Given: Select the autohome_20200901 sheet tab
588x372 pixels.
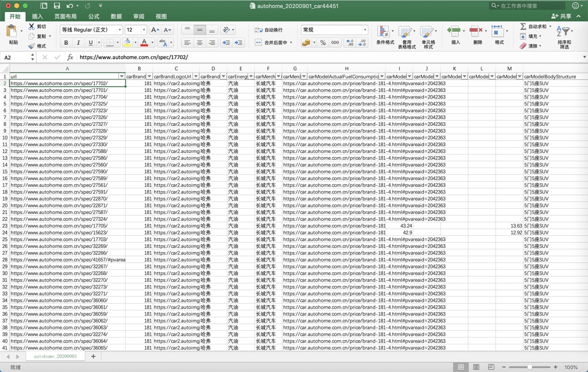Looking at the screenshot, I should pos(55,356).
